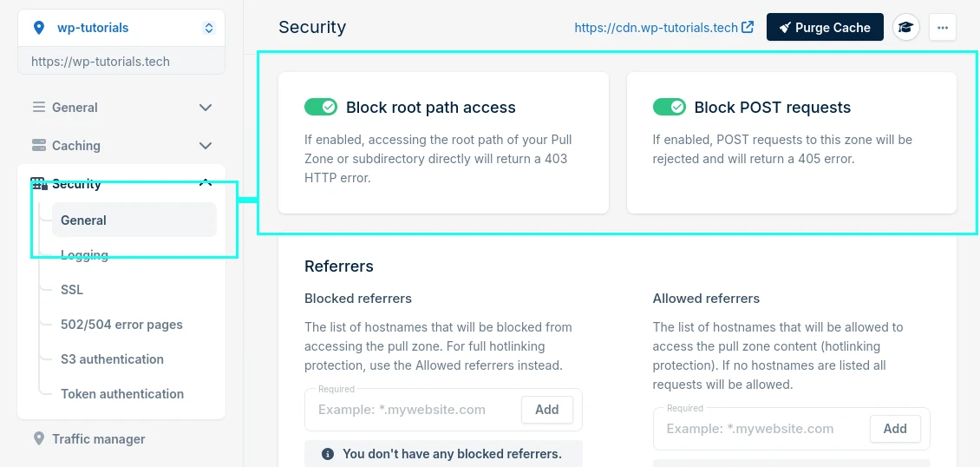Collapse the Security sidebar section
Screen dimensions: 980x467
[206, 183]
